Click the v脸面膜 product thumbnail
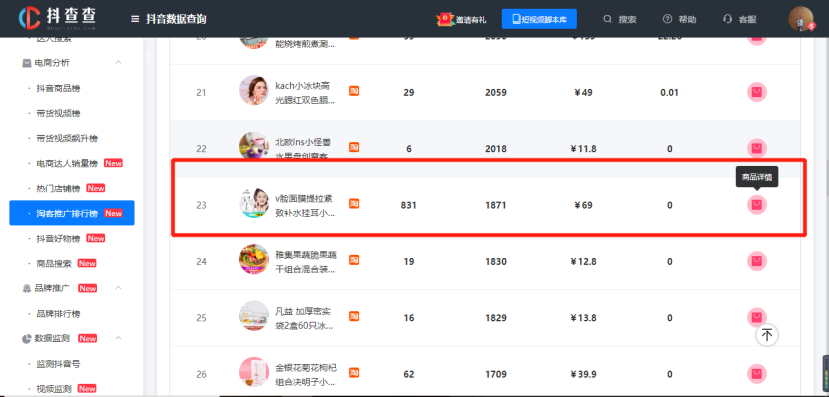This screenshot has width=829, height=397. (x=254, y=202)
